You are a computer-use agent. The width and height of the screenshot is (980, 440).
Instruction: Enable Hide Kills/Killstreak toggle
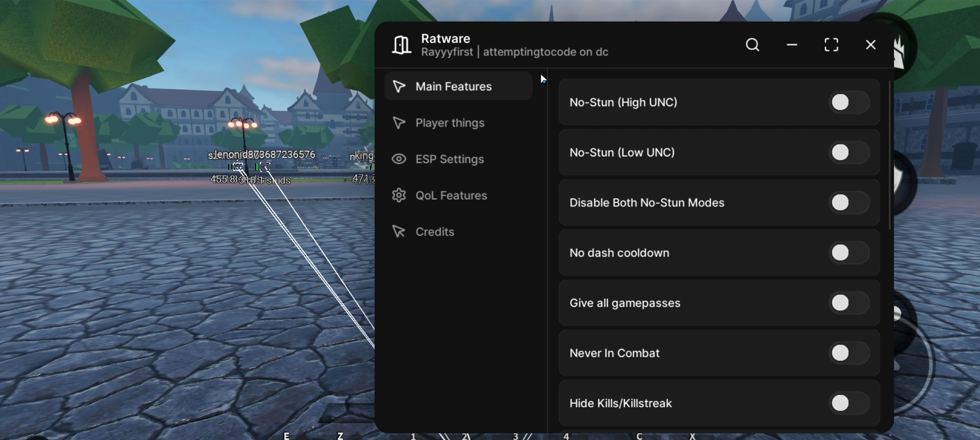[x=848, y=403]
